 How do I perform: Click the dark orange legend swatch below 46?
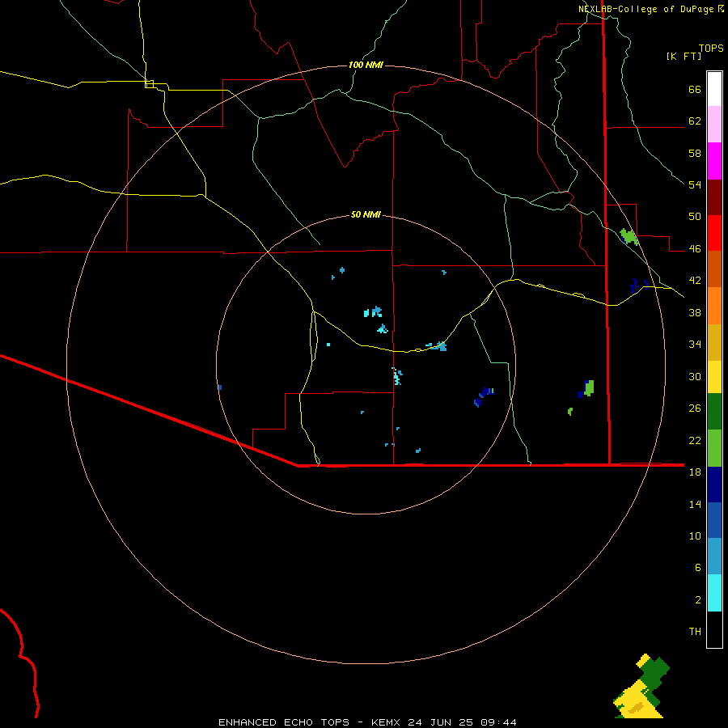pyautogui.click(x=714, y=269)
